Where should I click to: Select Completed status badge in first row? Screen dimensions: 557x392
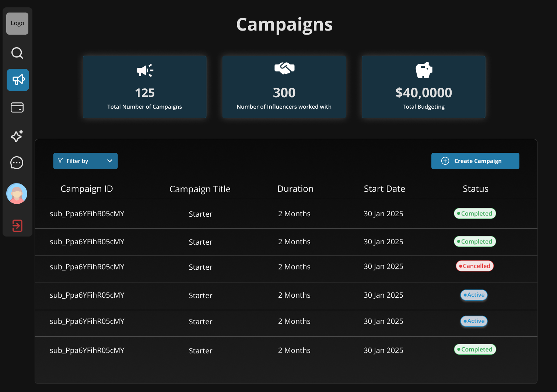pos(475,214)
